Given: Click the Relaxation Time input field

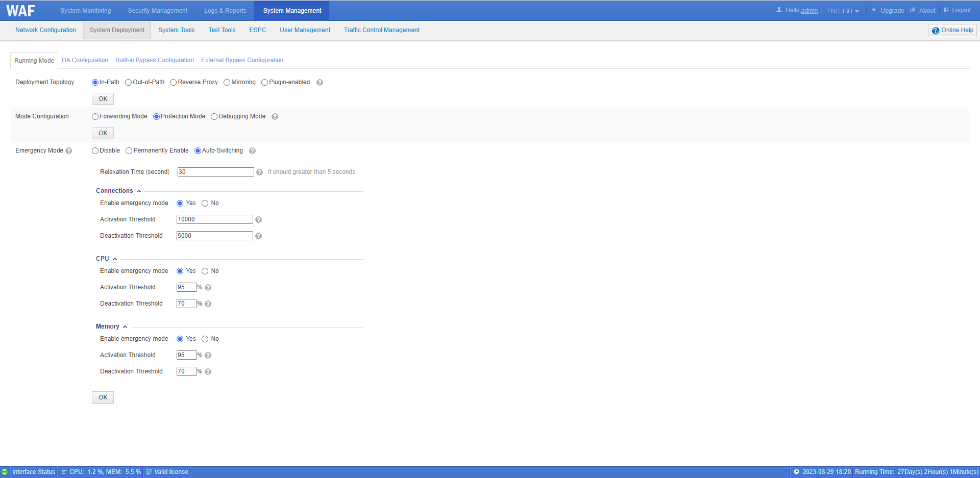Looking at the screenshot, I should [215, 172].
